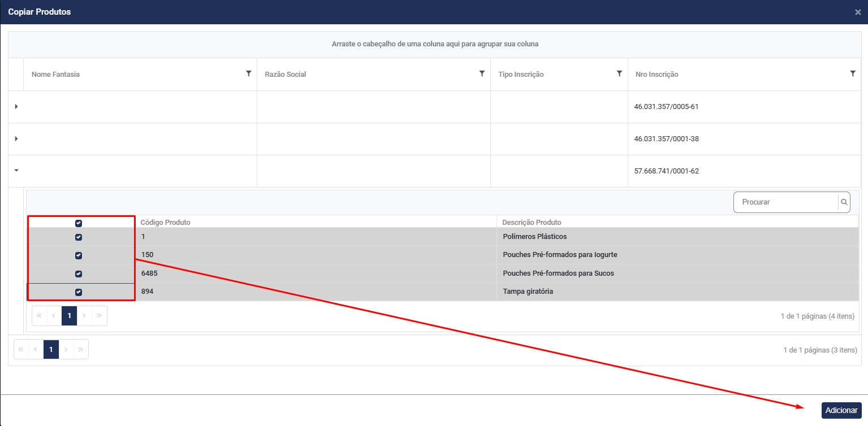The image size is (868, 426).
Task: Go to last page in product pager
Action: pos(99,316)
